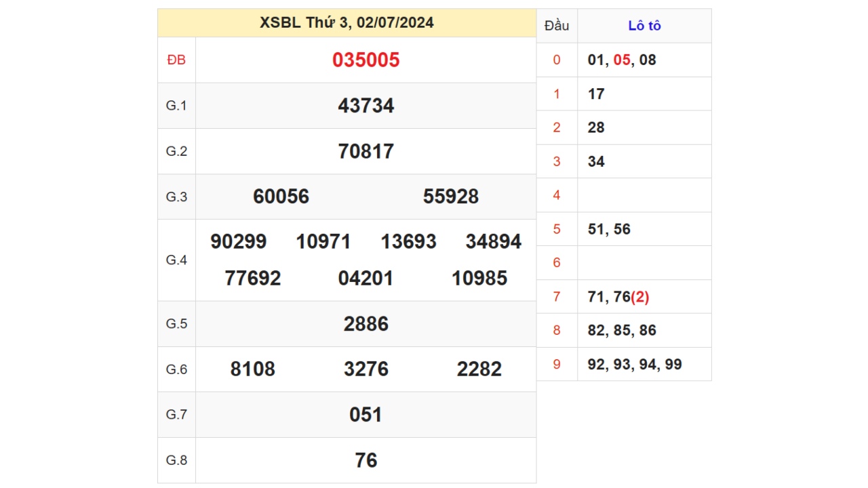
Task: Click head digit 9 in Đầu column
Action: point(557,365)
